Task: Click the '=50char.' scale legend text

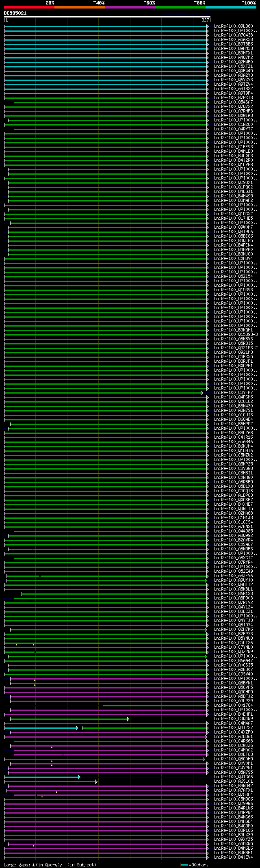Action: pyautogui.click(x=199, y=865)
